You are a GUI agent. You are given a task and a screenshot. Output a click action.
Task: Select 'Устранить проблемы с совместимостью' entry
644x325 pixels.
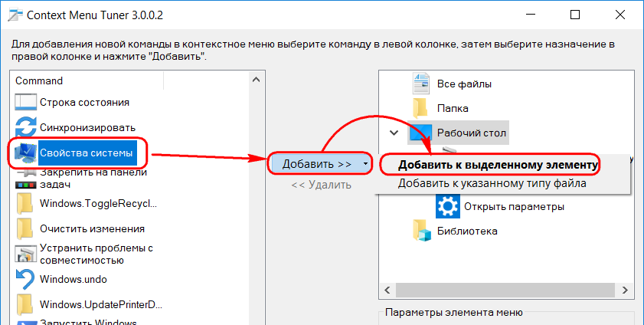[96, 254]
